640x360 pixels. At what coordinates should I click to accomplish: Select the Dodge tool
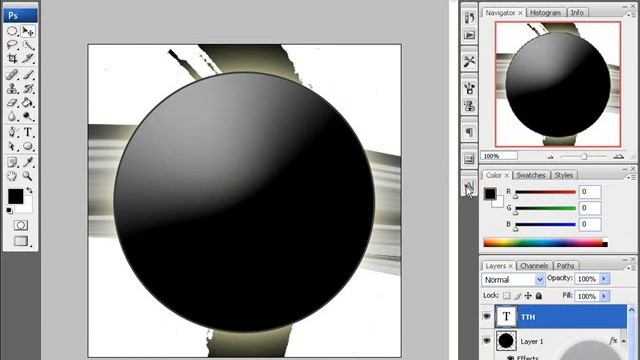tap(28, 116)
